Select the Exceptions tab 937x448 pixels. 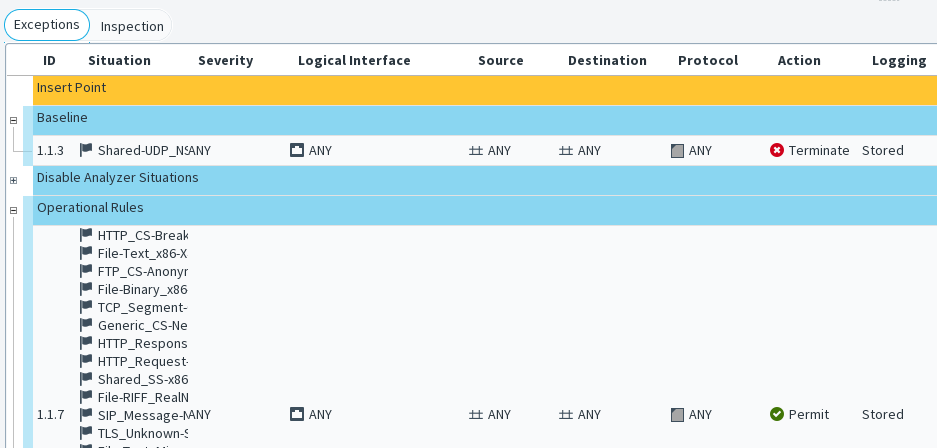click(x=46, y=26)
